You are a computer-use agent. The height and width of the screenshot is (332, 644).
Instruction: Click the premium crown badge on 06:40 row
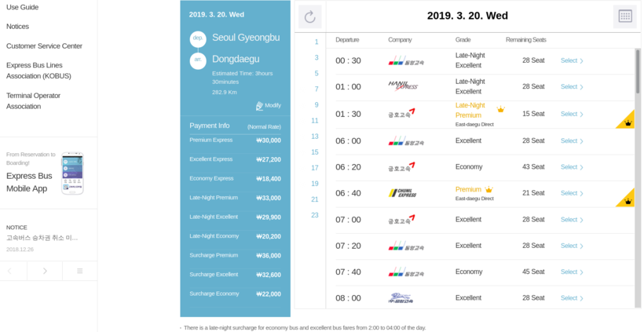pos(626,199)
